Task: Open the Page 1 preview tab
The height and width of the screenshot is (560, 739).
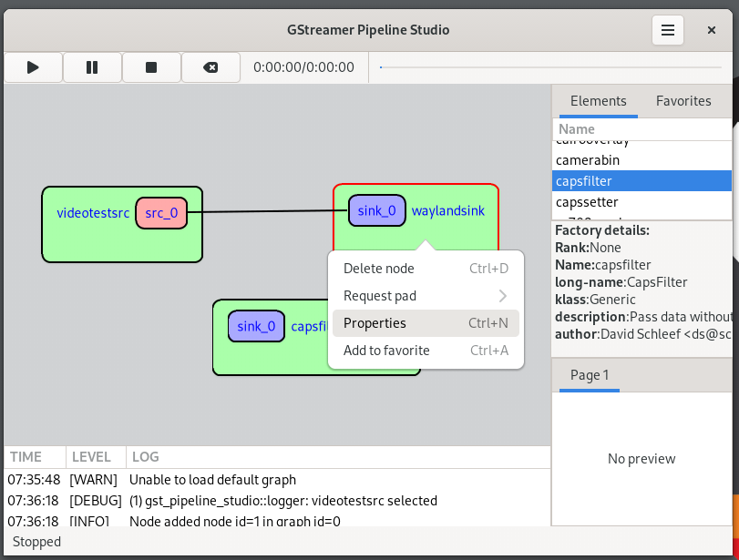Action: click(x=590, y=375)
